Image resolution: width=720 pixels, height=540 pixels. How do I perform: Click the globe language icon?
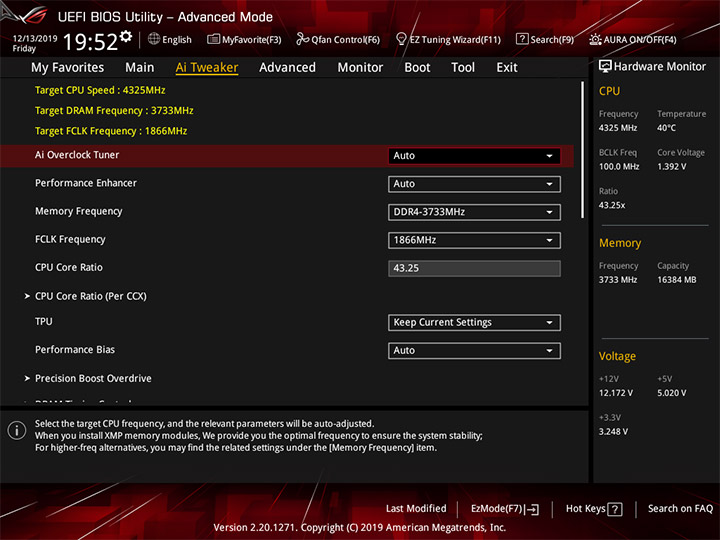pyautogui.click(x=154, y=39)
